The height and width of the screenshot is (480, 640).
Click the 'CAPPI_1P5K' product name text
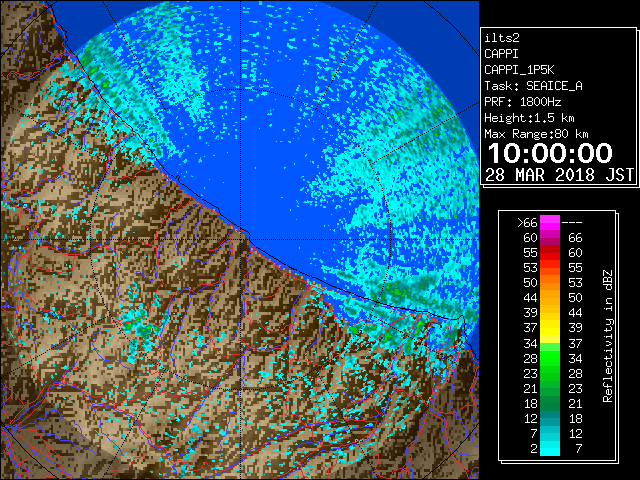pyautogui.click(x=519, y=70)
